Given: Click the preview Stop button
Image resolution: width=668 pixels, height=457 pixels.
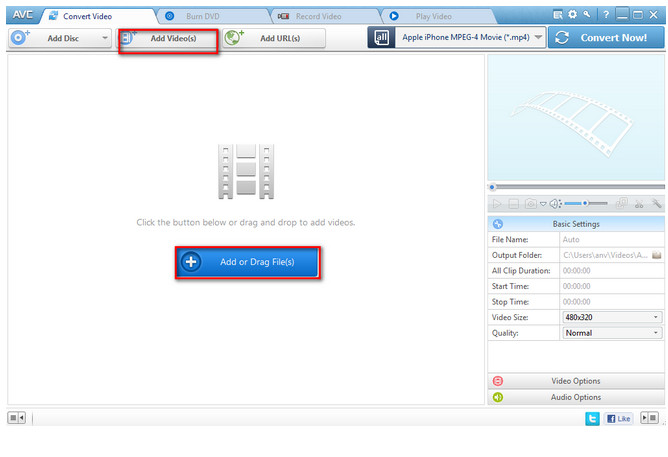Looking at the screenshot, I should 514,204.
